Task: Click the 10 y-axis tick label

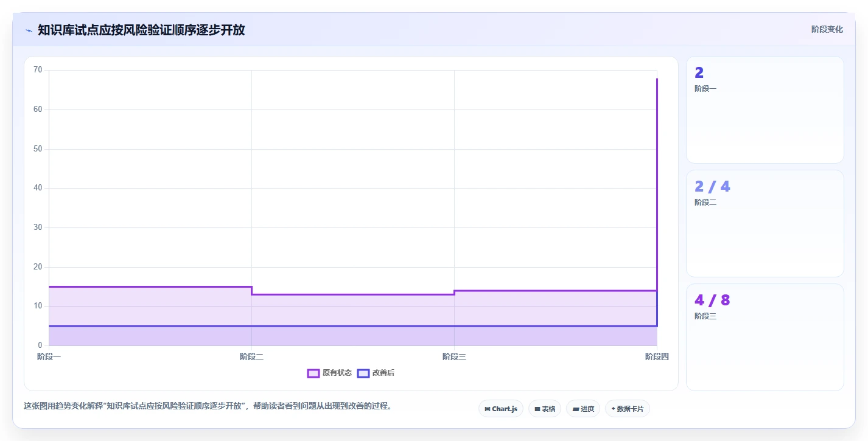Action: pos(38,306)
